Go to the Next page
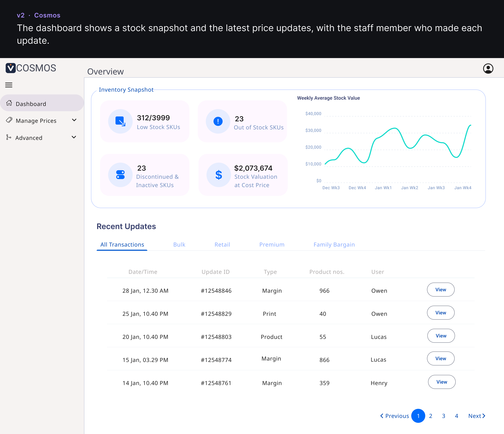Viewport: 504px width, 434px height. pos(477,416)
